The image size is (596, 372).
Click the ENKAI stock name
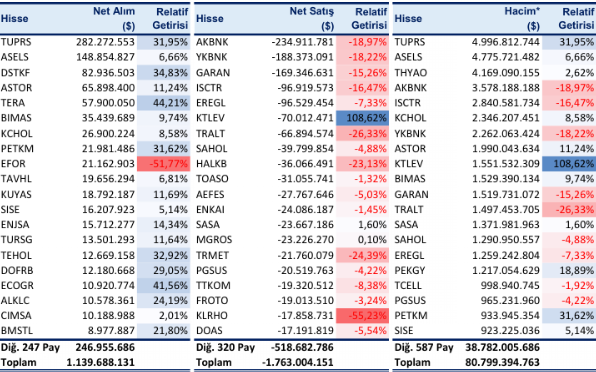click(210, 209)
